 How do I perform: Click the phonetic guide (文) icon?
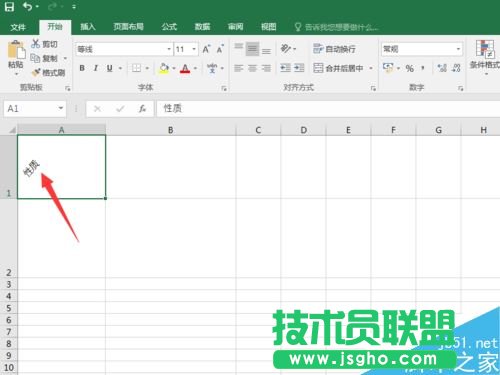tap(212, 68)
